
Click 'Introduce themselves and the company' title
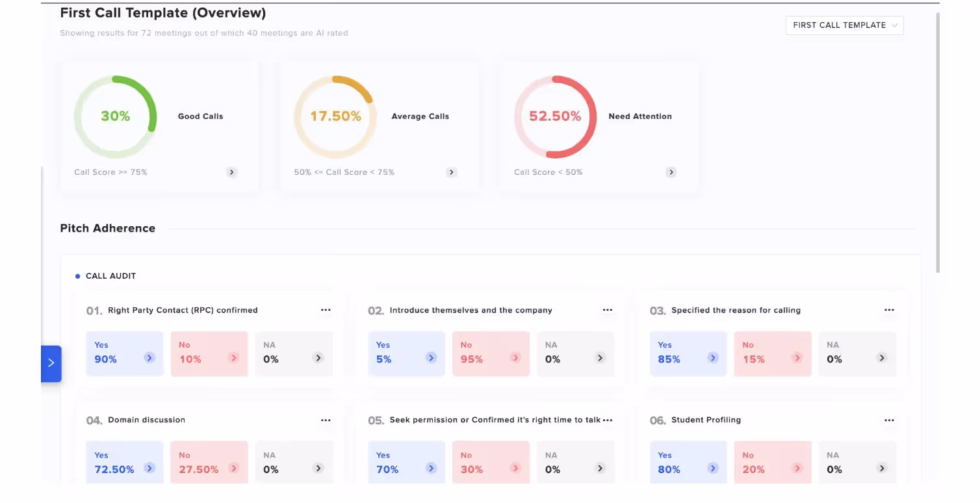tap(471, 311)
